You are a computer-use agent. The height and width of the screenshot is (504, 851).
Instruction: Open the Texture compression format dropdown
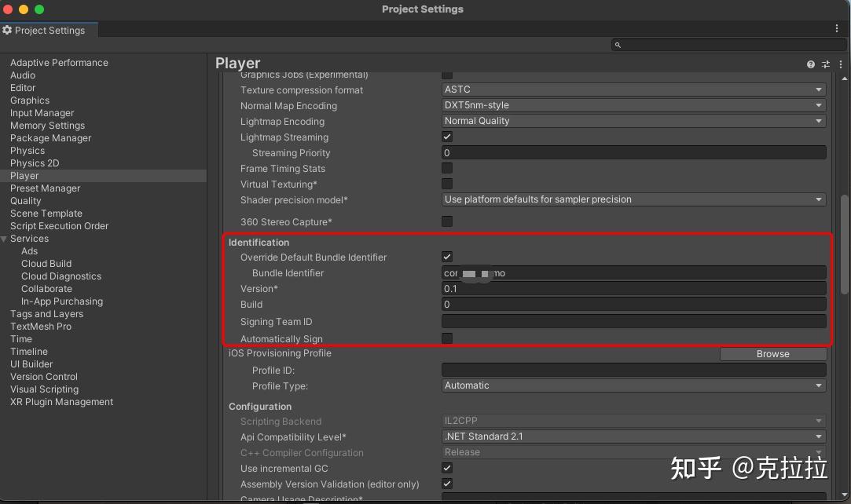click(x=633, y=89)
